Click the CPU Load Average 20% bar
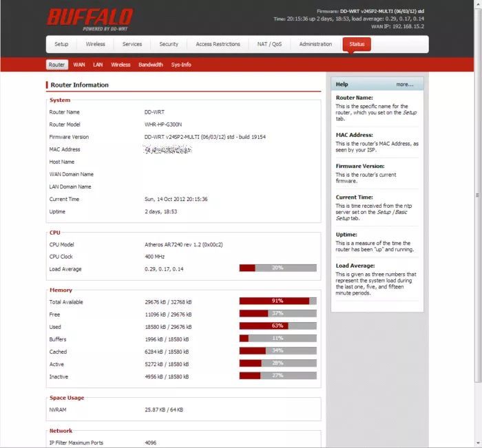Image resolution: width=482 pixels, height=448 pixels. tap(278, 268)
